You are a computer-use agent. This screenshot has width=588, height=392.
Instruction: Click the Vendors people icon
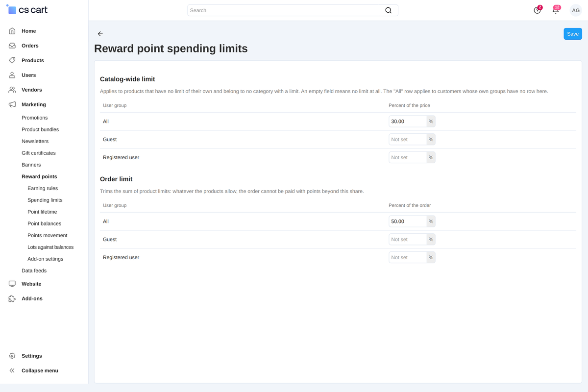[12, 90]
